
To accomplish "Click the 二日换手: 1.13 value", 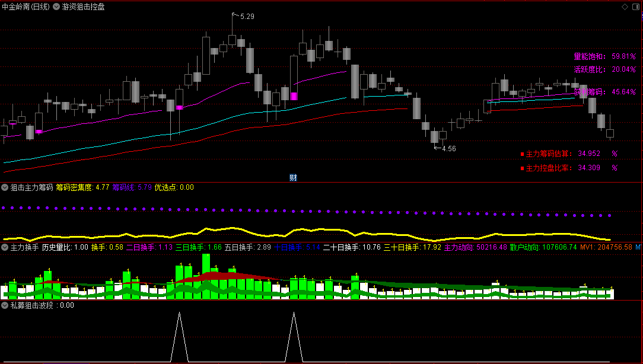I will pos(149,247).
